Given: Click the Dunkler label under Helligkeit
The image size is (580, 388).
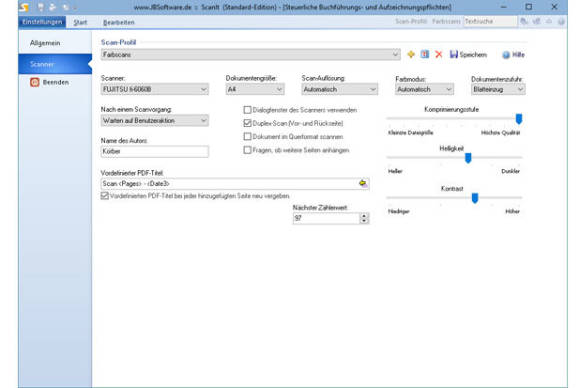Looking at the screenshot, I should (x=510, y=171).
